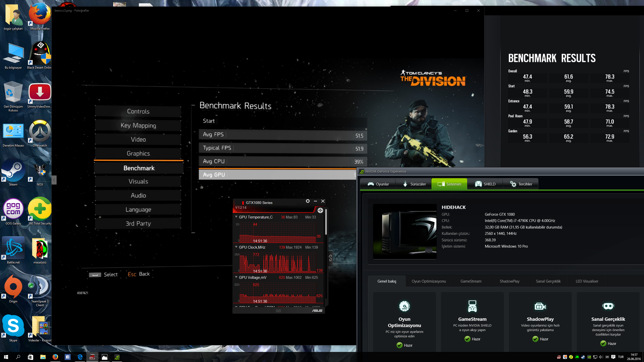Open the Oyunlar tab in GeForce Experience
Image resolution: width=644 pixels, height=362 pixels.
(x=378, y=184)
